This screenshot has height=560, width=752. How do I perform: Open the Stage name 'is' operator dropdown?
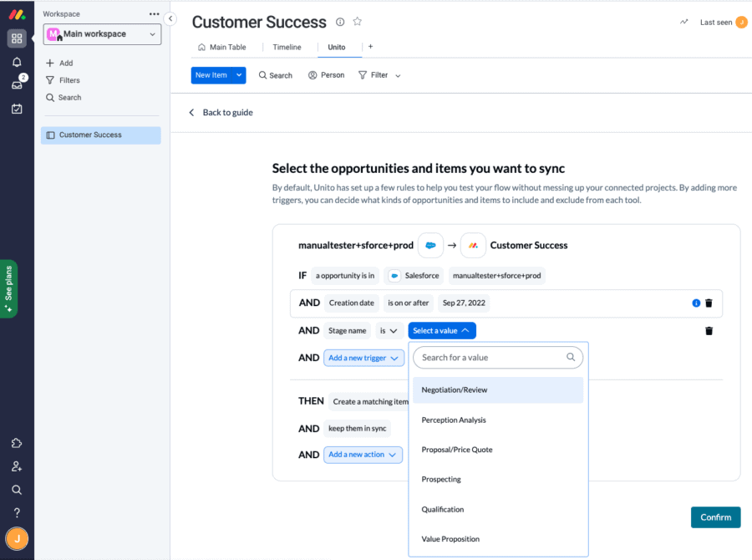[x=389, y=330]
